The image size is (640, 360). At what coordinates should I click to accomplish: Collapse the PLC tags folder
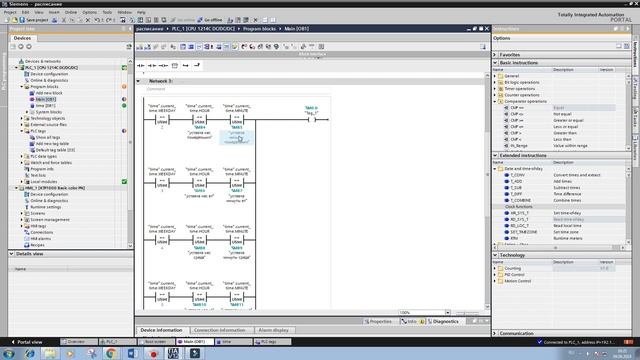[22, 131]
